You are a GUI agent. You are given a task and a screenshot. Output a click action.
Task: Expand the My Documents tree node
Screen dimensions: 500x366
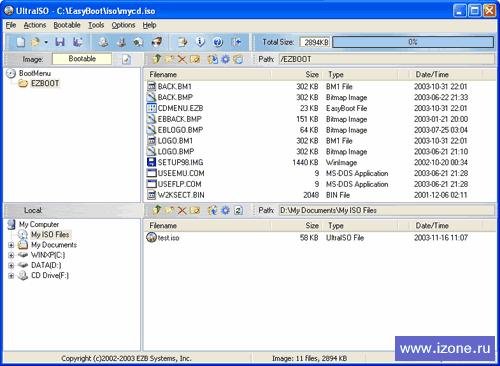coord(11,245)
